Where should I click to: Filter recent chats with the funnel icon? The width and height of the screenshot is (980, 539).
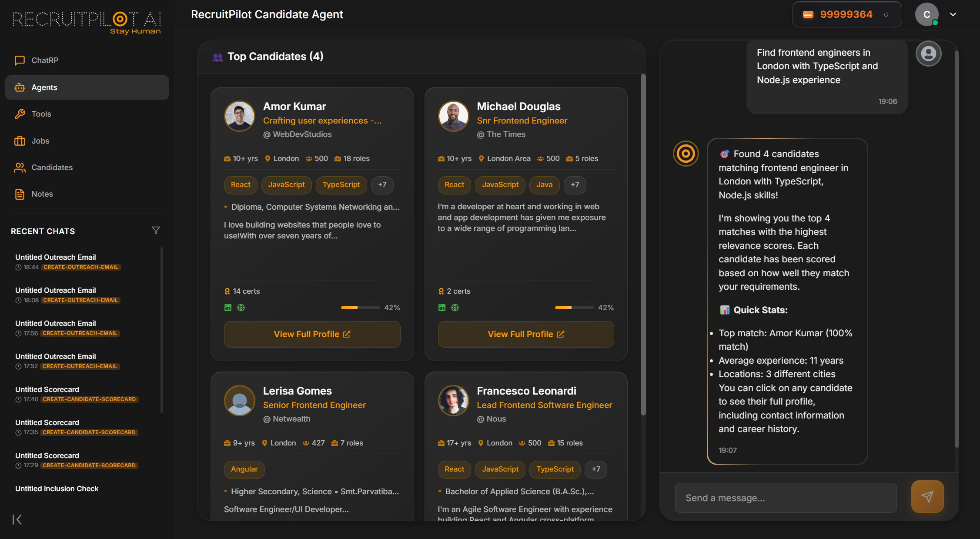[x=156, y=231]
